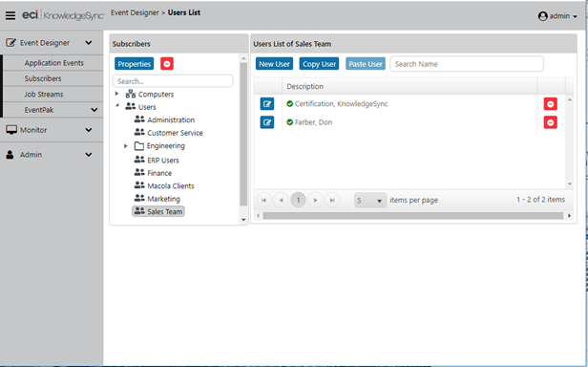This screenshot has width=588, height=367.
Task: Click the New User button
Action: [x=274, y=64]
